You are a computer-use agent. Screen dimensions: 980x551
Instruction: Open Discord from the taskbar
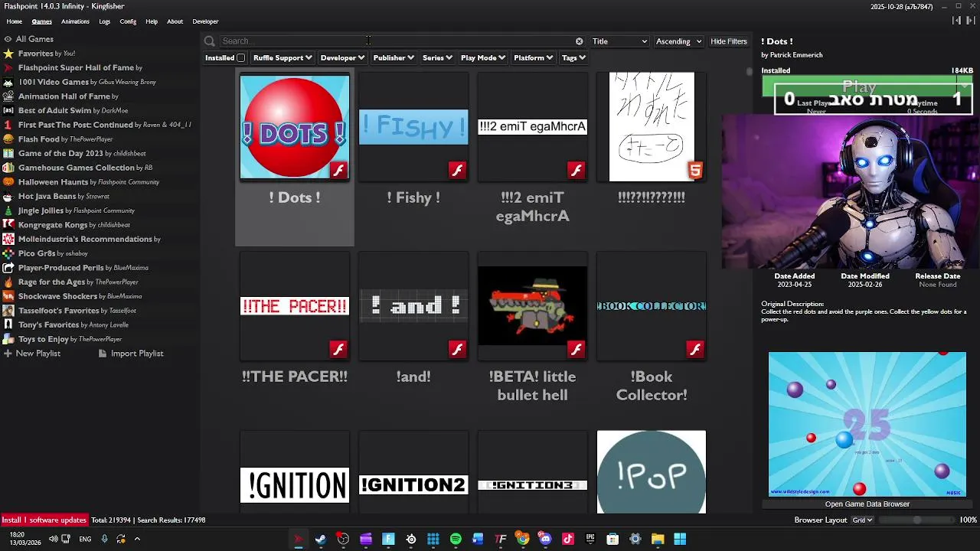545,540
